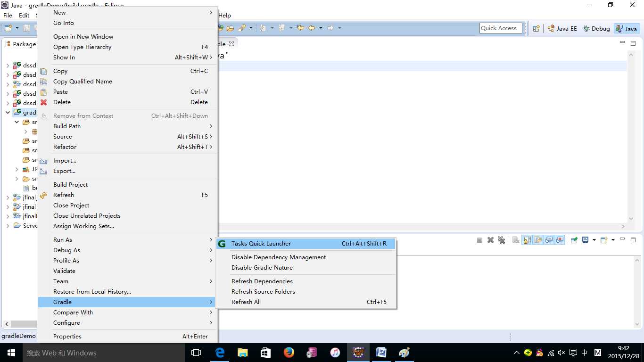Open the Word app in taskbar

tap(381, 352)
